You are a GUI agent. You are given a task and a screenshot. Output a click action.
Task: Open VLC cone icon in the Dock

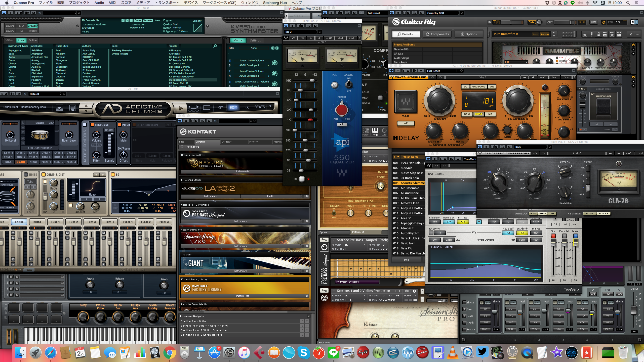pyautogui.click(x=452, y=353)
